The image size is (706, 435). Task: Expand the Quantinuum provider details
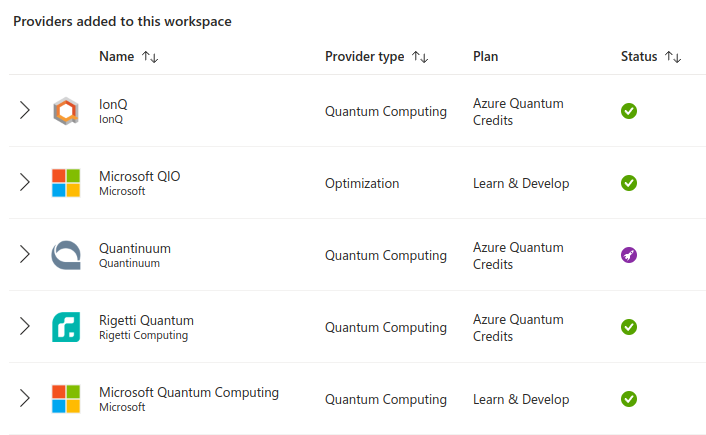(25, 254)
